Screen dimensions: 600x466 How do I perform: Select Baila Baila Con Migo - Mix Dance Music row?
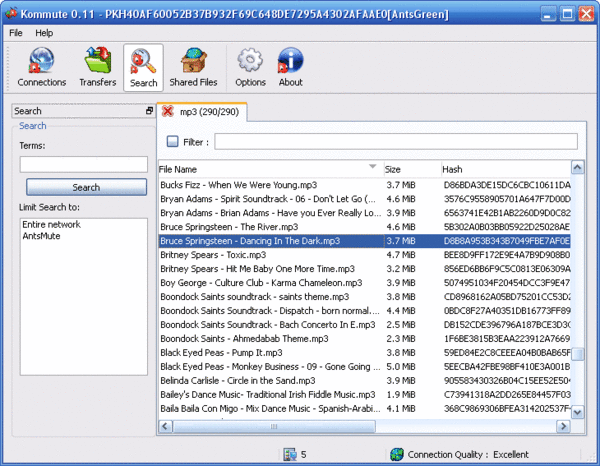364,408
